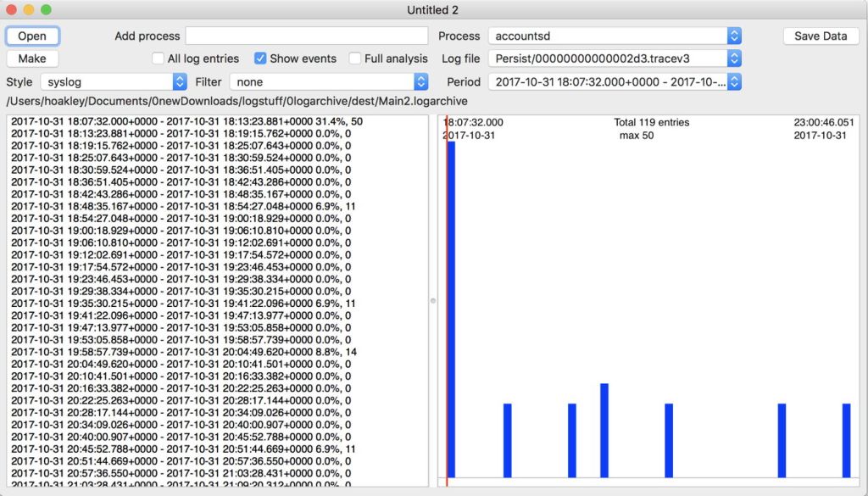Click the yellow minimize window button
Viewport: 868px width, 496px height.
pyautogui.click(x=29, y=9)
